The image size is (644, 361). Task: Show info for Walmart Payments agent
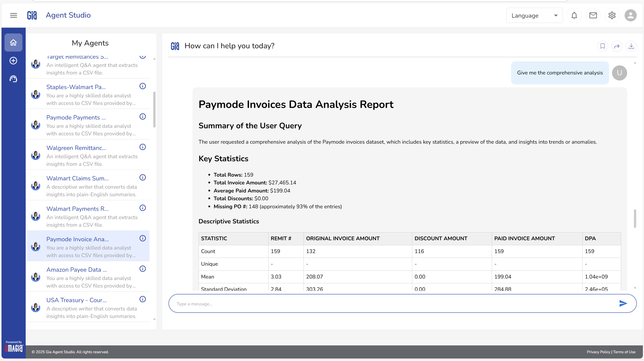[143, 208]
